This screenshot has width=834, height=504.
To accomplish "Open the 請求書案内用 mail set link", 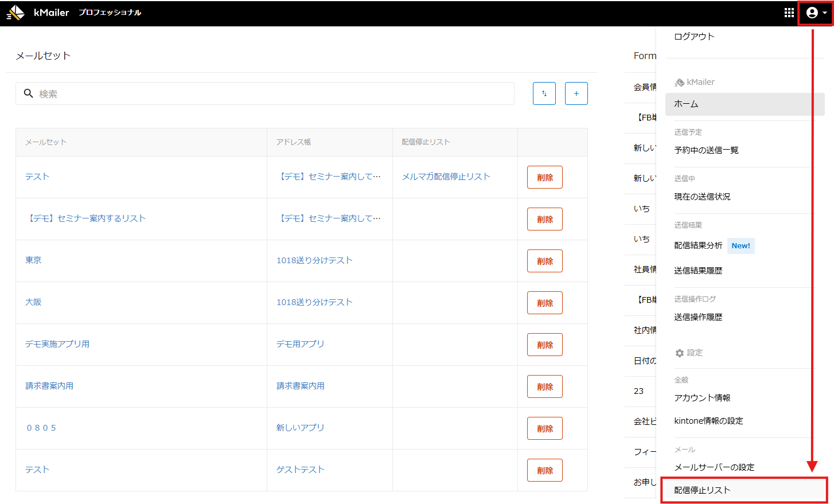I will 49,386.
